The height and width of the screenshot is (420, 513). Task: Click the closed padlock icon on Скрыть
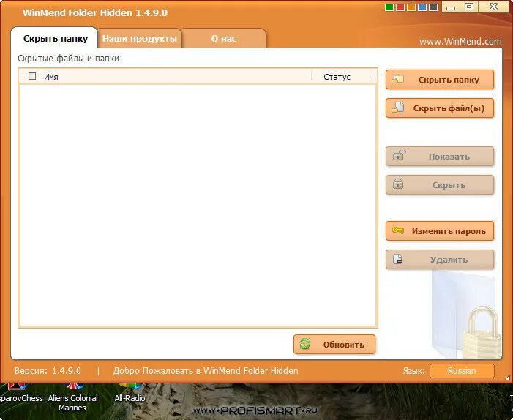click(x=398, y=184)
